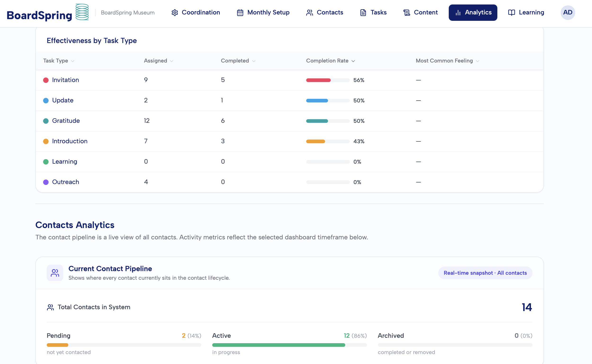Switch to the Tasks tab
The width and height of the screenshot is (592, 364).
click(x=373, y=13)
